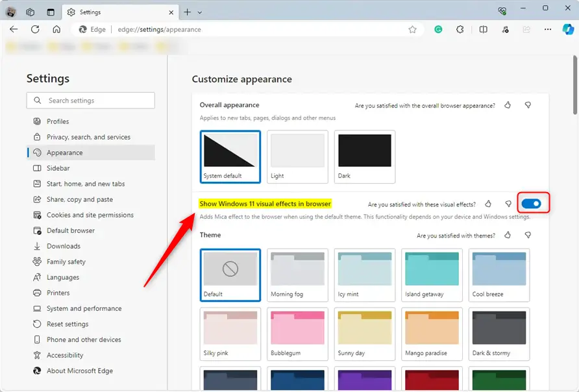The image size is (579, 392).
Task: Thumbs down for themes
Action: pyautogui.click(x=528, y=235)
